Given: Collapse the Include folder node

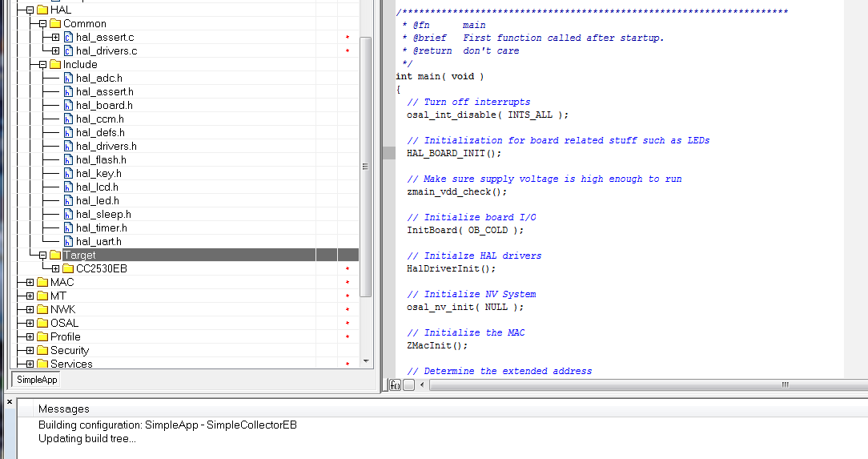Looking at the screenshot, I should click(x=42, y=64).
